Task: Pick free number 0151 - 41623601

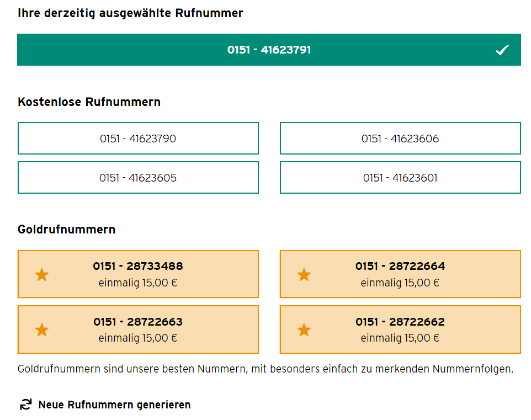Action: pyautogui.click(x=400, y=178)
